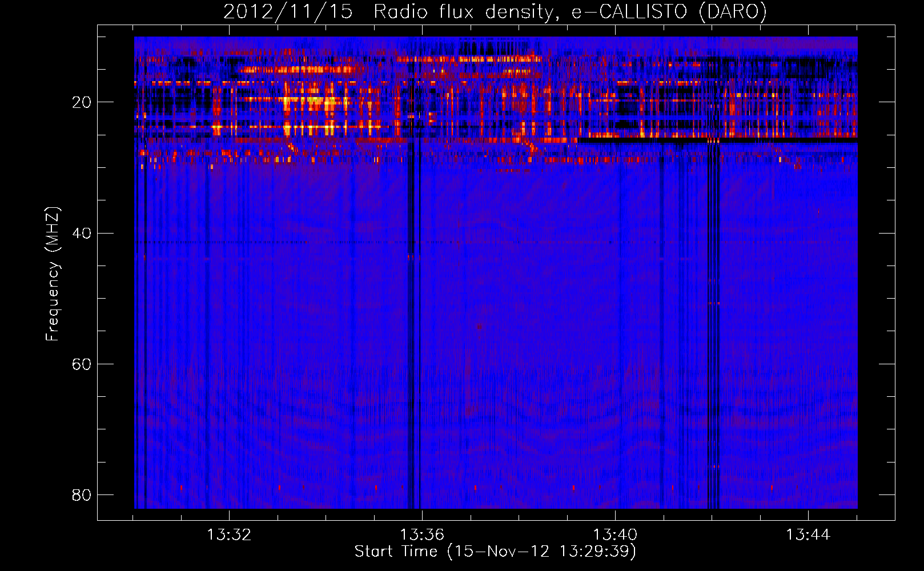Click the '13:40' time tick label
This screenshot has height=571, width=924.
[x=615, y=535]
